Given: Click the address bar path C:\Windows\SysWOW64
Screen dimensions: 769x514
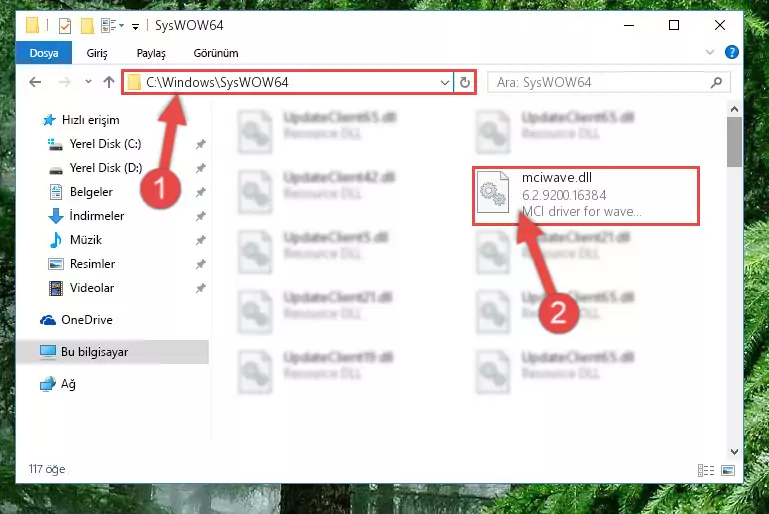Looking at the screenshot, I should 217,82.
